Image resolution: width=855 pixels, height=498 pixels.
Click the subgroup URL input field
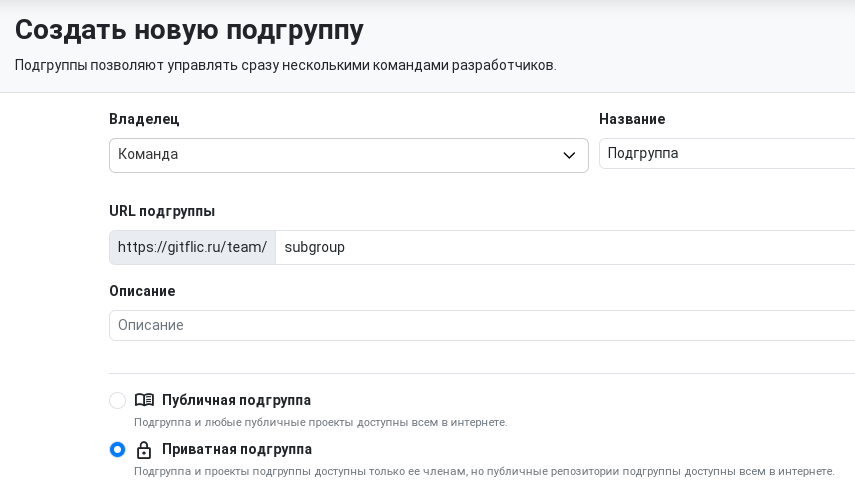(565, 247)
